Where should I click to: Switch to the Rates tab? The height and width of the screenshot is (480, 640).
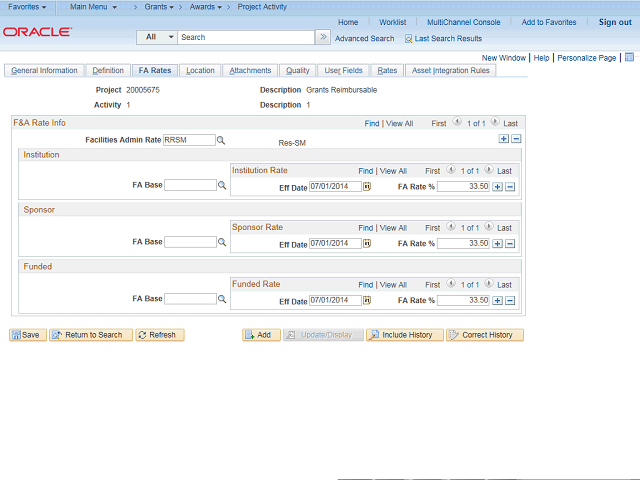pos(387,70)
